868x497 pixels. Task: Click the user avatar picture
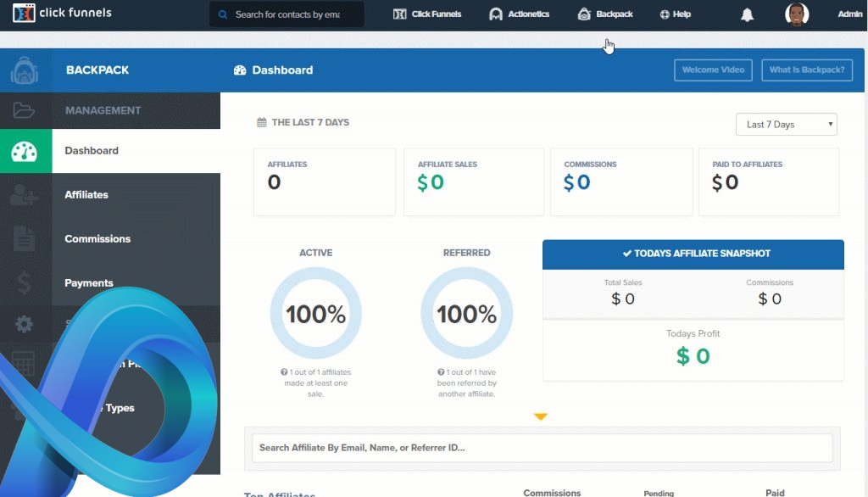pos(797,14)
